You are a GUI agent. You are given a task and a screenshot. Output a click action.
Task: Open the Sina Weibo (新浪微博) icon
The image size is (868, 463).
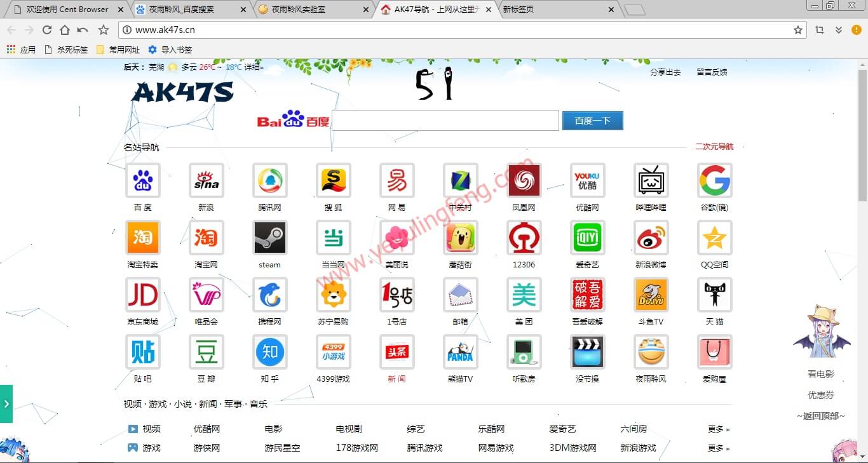click(x=651, y=238)
